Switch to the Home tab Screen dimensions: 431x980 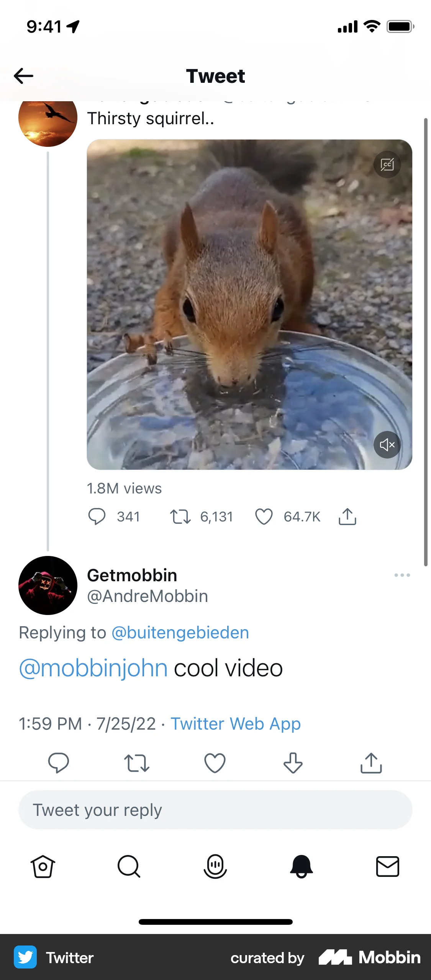pyautogui.click(x=43, y=867)
